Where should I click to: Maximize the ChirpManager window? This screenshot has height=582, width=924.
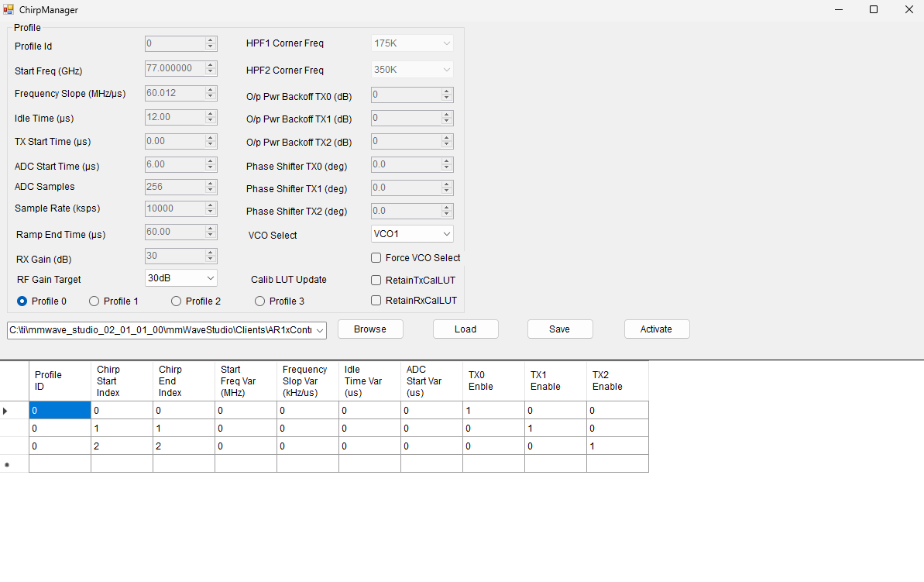click(874, 9)
